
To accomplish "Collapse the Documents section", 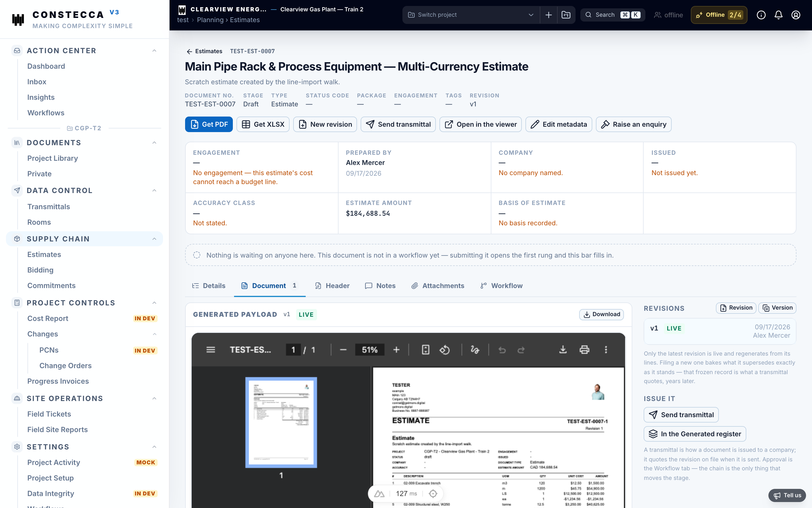I will (154, 143).
